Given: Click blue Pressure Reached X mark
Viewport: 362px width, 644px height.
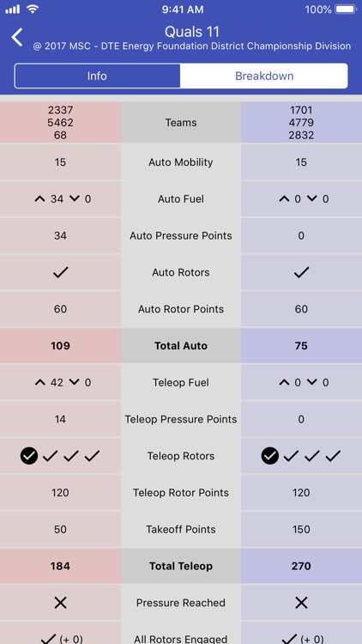Looking at the screenshot, I should [301, 603].
